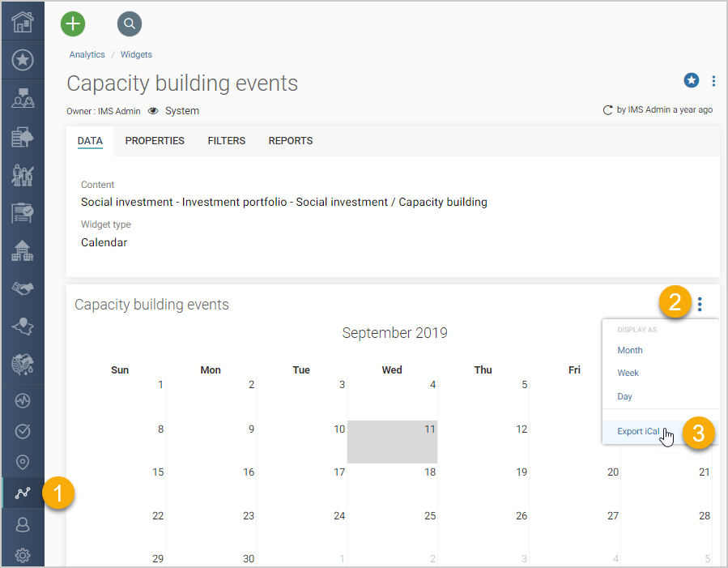Screen dimensions: 728x568
Task: Open the handshake sidebar icon
Action: [x=23, y=288]
